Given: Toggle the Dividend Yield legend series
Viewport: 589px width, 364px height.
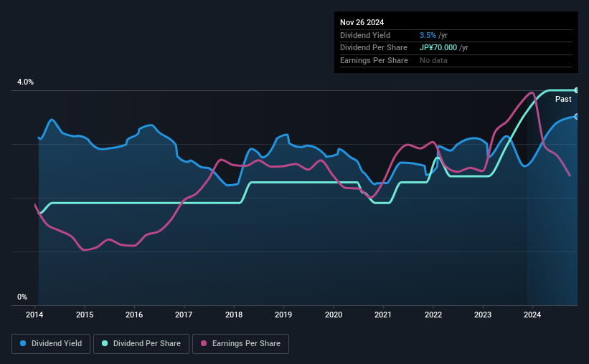Looking at the screenshot, I should [51, 344].
